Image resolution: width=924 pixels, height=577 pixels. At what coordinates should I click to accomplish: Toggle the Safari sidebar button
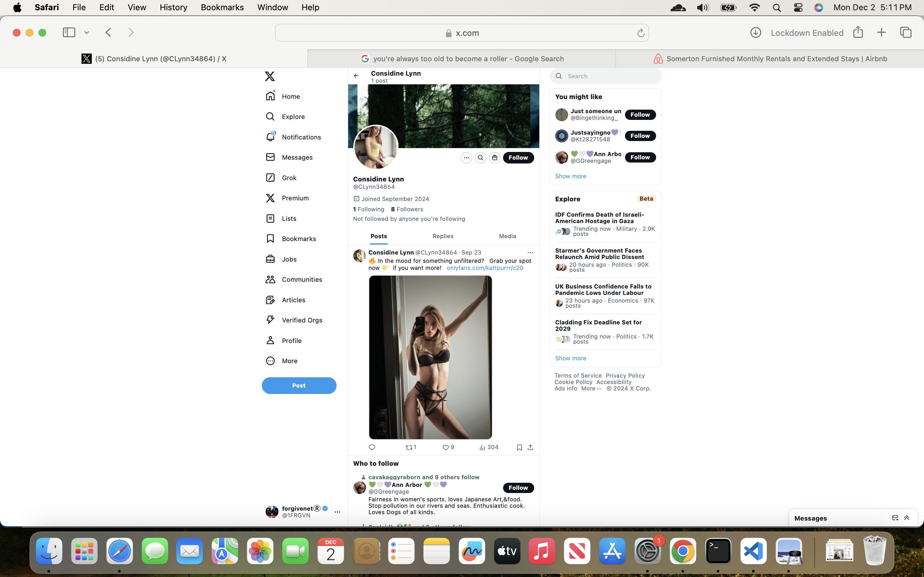pos(69,32)
